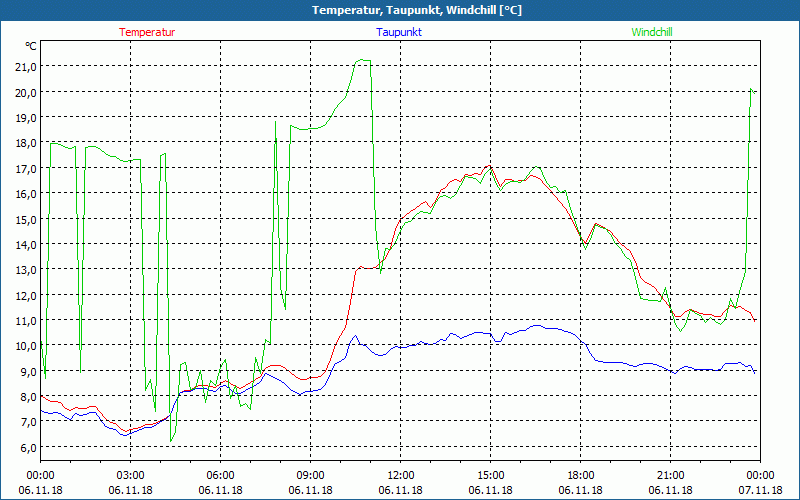Screen dimensions: 800x500
Task: Click the 15,0 y-axis label
Action: pyautogui.click(x=26, y=219)
